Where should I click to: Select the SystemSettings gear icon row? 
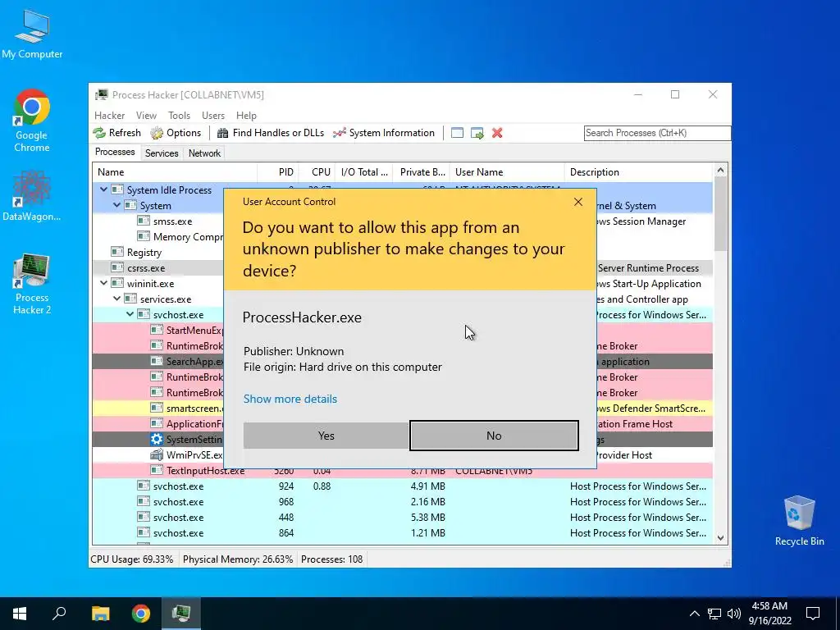tap(156, 440)
